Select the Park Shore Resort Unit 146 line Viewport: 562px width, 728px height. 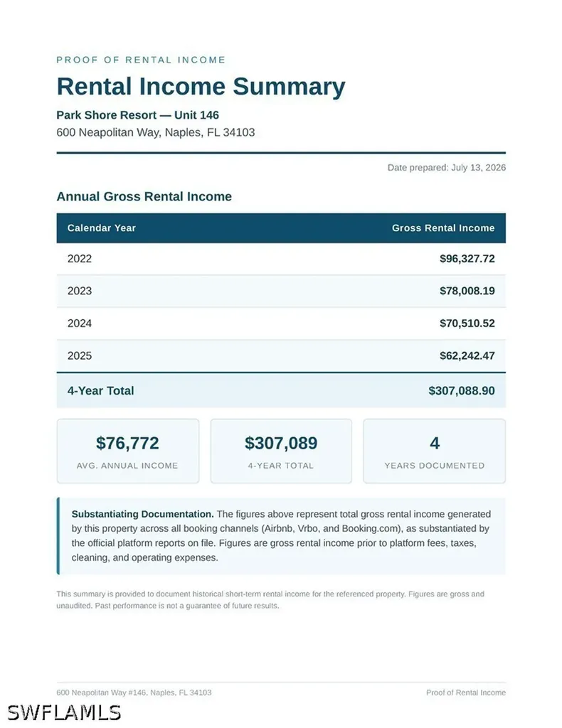[x=137, y=115]
